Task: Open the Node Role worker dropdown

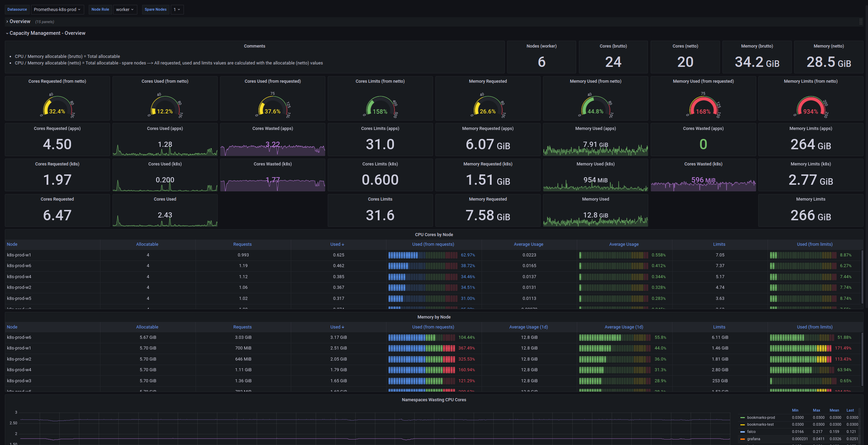Action: point(125,10)
